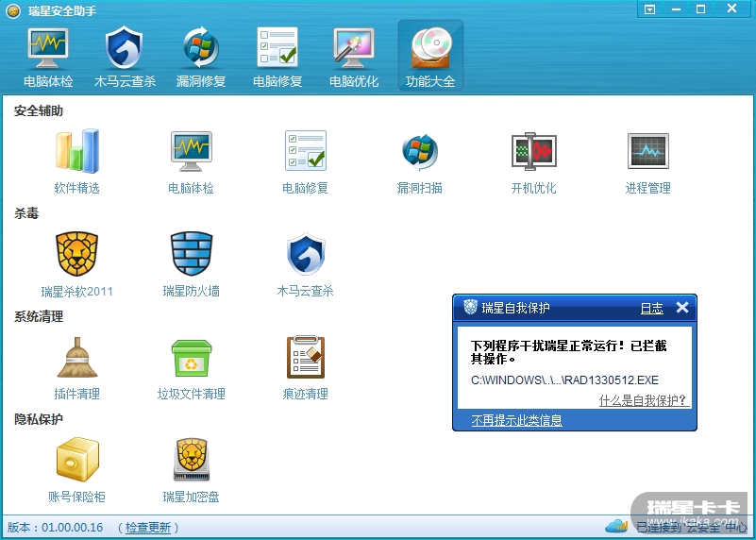Open the title bar dropdown menu button

(x=650, y=9)
